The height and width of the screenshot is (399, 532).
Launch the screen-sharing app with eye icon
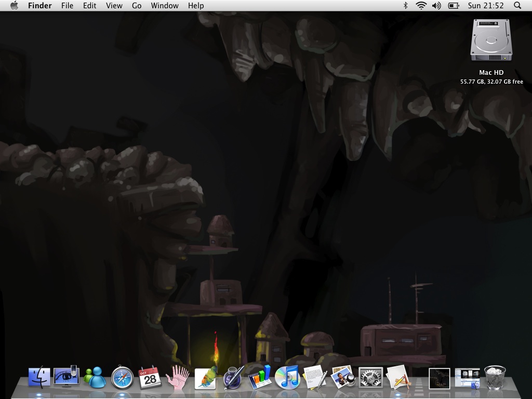point(66,376)
